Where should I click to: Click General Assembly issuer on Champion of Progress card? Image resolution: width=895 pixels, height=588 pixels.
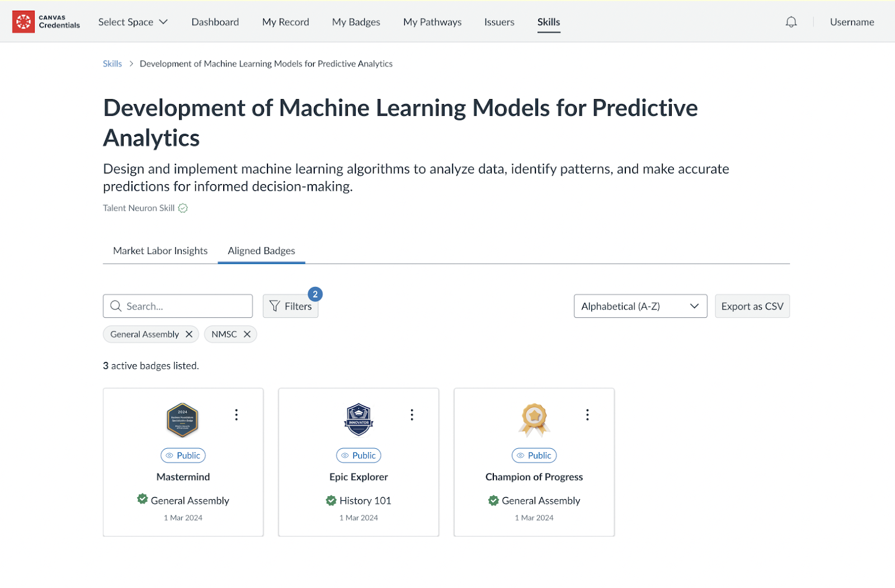541,501
